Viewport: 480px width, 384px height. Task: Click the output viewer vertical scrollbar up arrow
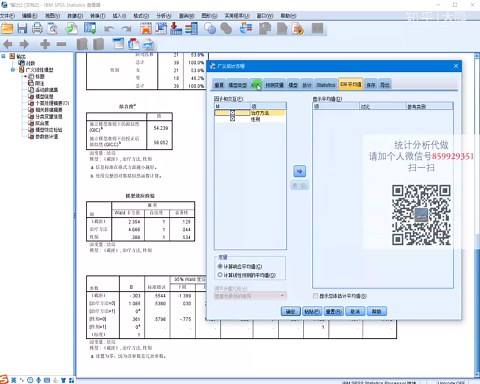tap(477, 56)
